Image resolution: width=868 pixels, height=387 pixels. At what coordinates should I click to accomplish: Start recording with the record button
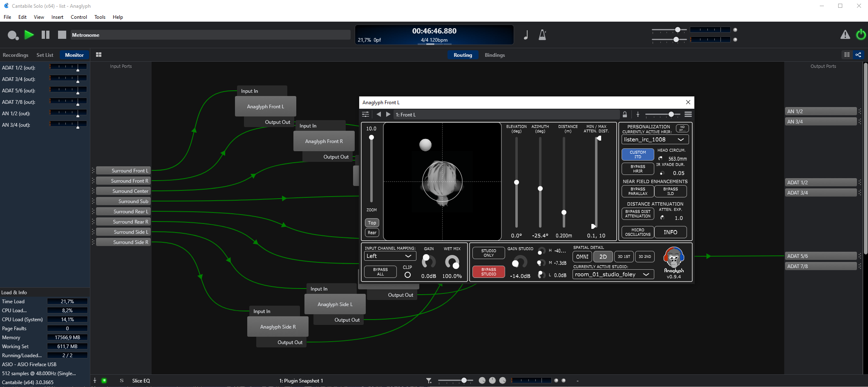tap(13, 35)
